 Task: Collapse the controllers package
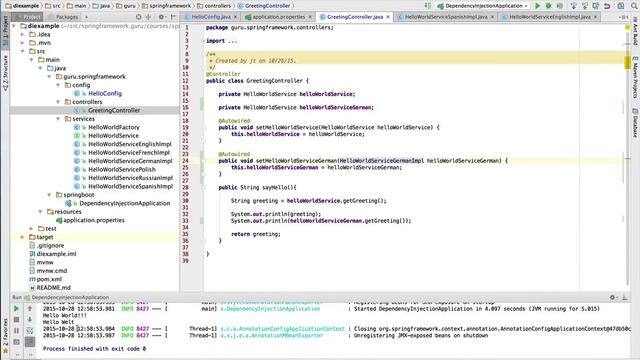[58, 102]
